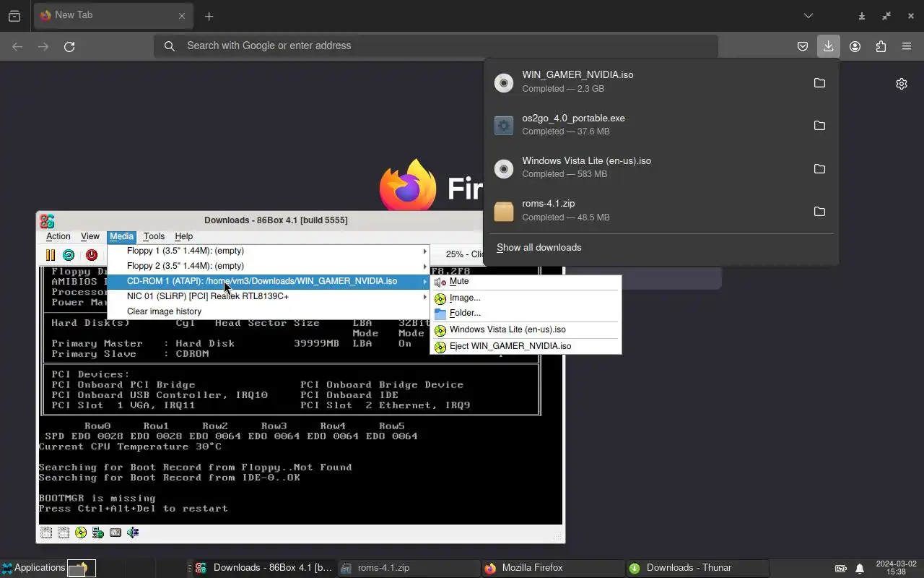Click Firefox back arrow button

(17, 46)
